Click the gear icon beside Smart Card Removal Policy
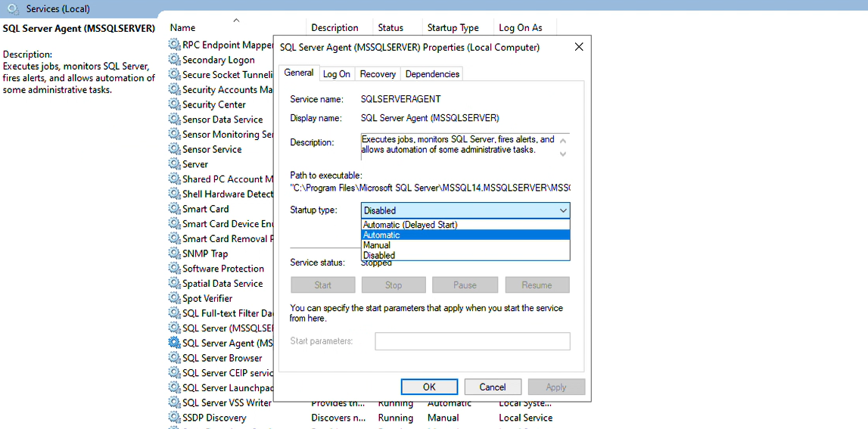 (x=174, y=238)
